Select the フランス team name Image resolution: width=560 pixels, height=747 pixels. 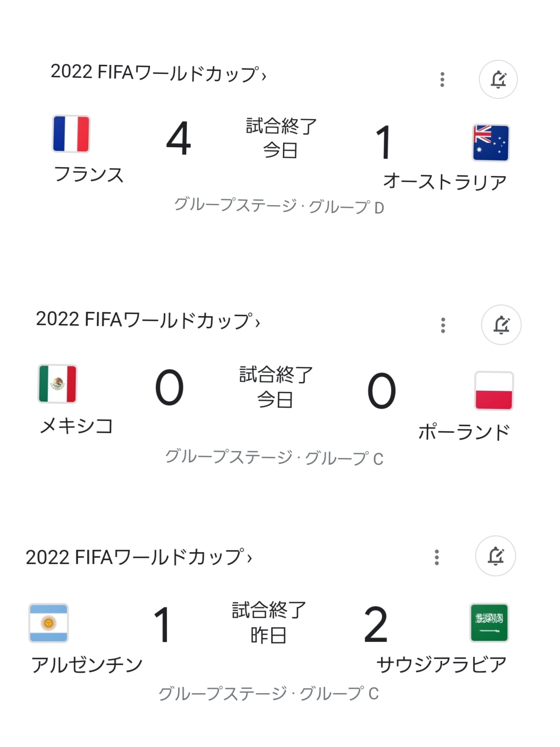89,174
